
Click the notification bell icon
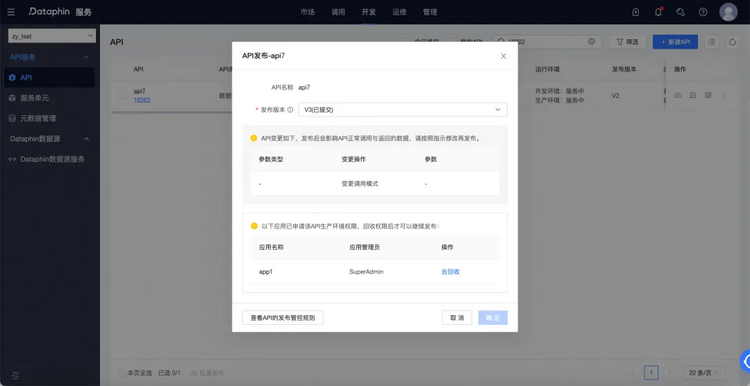pos(658,12)
